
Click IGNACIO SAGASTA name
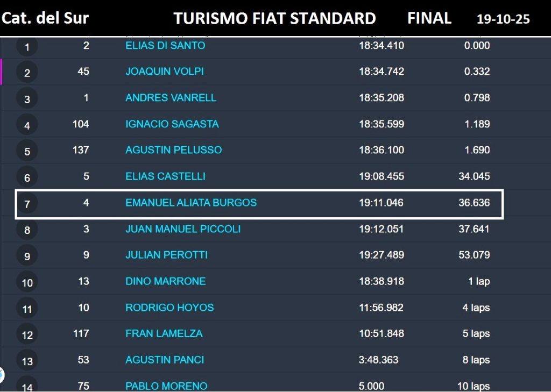172,124
